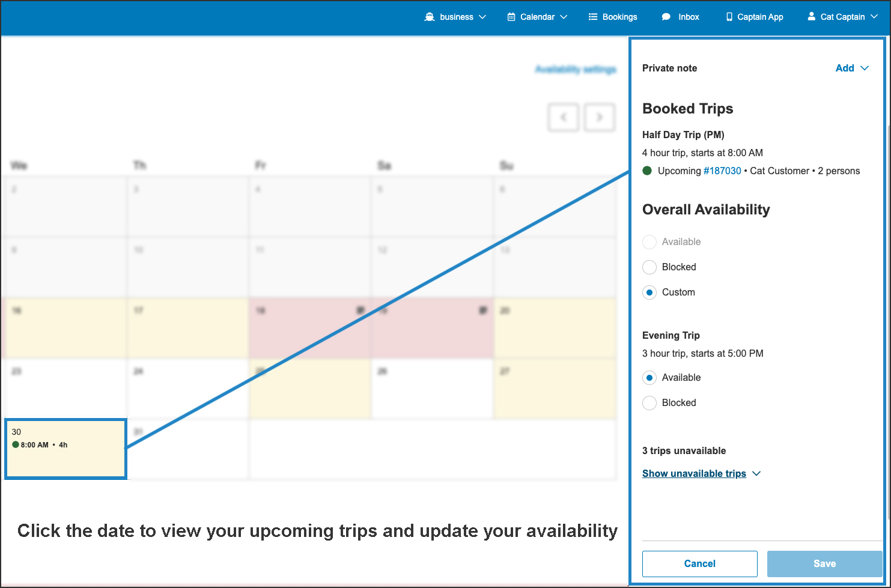The image size is (891, 588).
Task: Click the Cancel button
Action: click(699, 563)
